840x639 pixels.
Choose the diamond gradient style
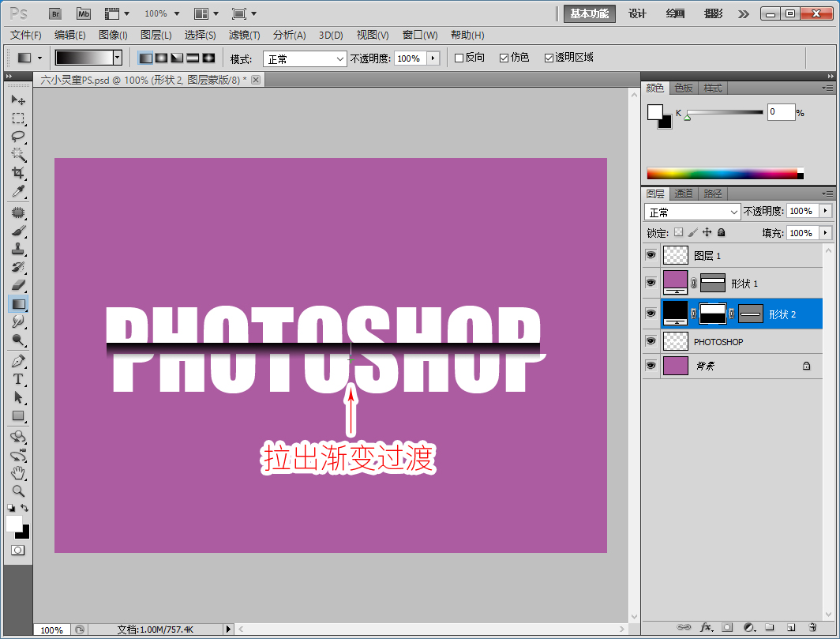(x=208, y=58)
